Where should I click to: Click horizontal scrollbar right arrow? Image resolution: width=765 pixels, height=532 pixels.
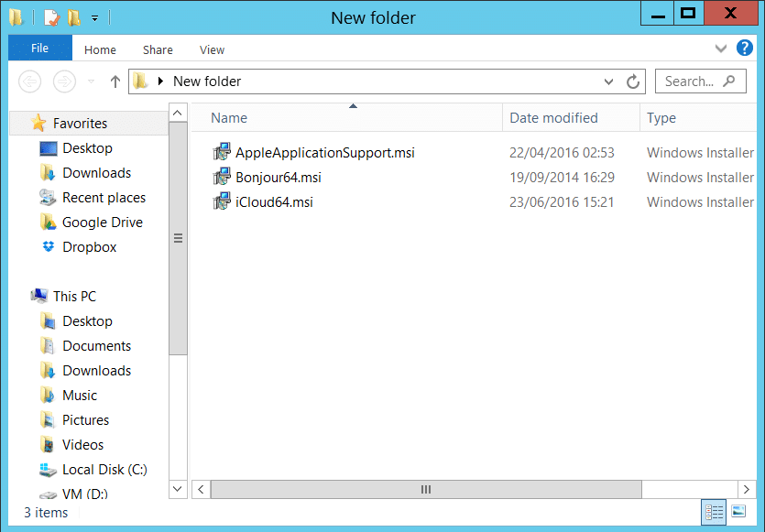(747, 490)
